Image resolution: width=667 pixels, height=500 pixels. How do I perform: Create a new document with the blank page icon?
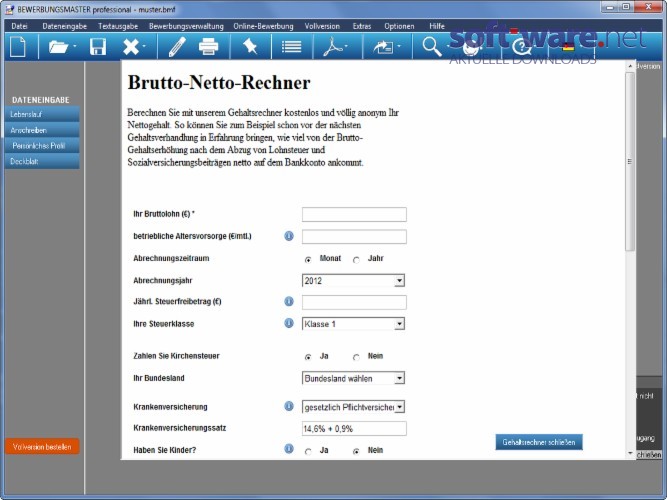(18, 46)
